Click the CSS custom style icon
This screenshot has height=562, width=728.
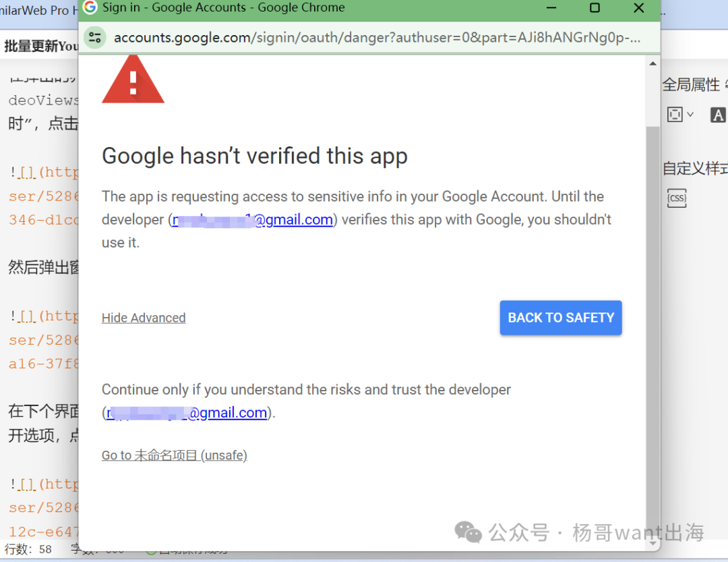pyautogui.click(x=677, y=198)
